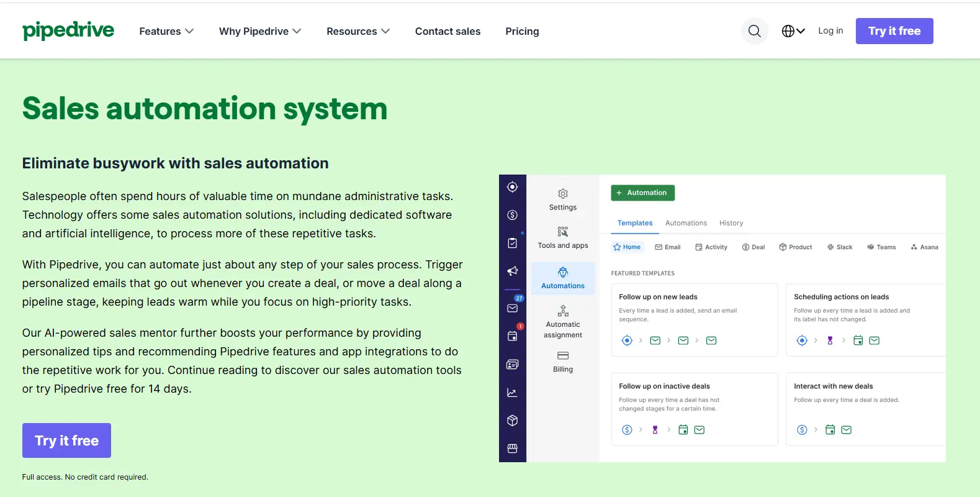Open the insights chart icon in sidebar
Viewport: 980px width, 497px height.
click(512, 393)
